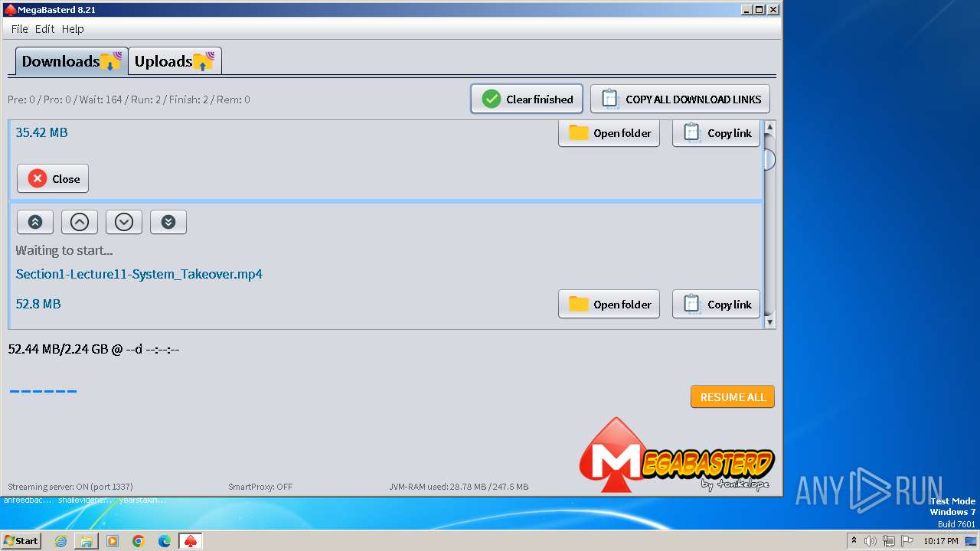980x551 pixels.
Task: Launch Google Chrome from taskbar
Action: click(139, 541)
